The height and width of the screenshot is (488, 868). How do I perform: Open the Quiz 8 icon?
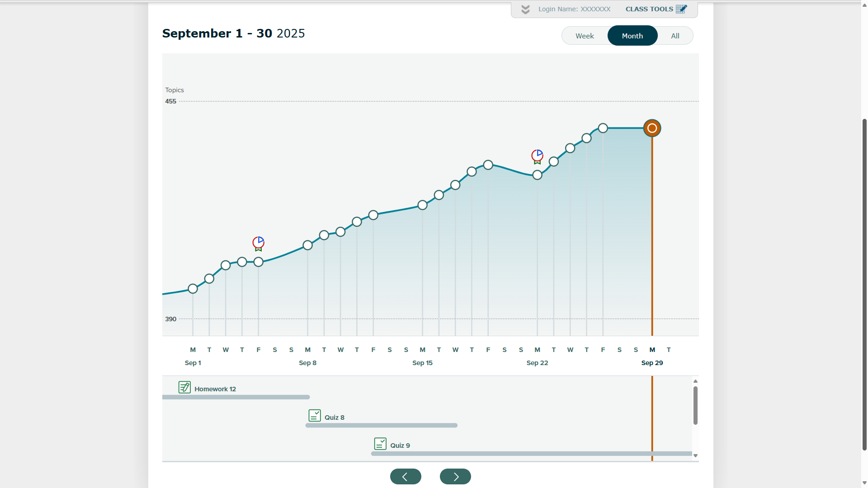coord(315,415)
